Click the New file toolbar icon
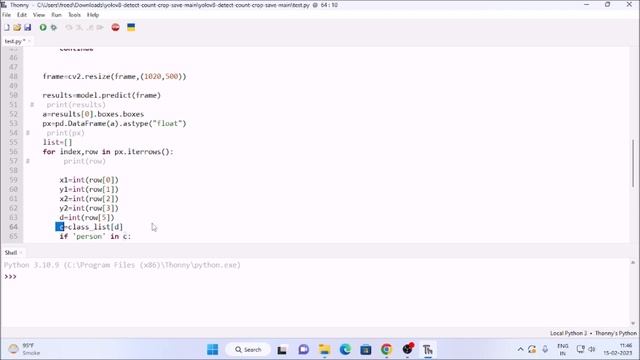The image size is (640, 360). pos(7,27)
